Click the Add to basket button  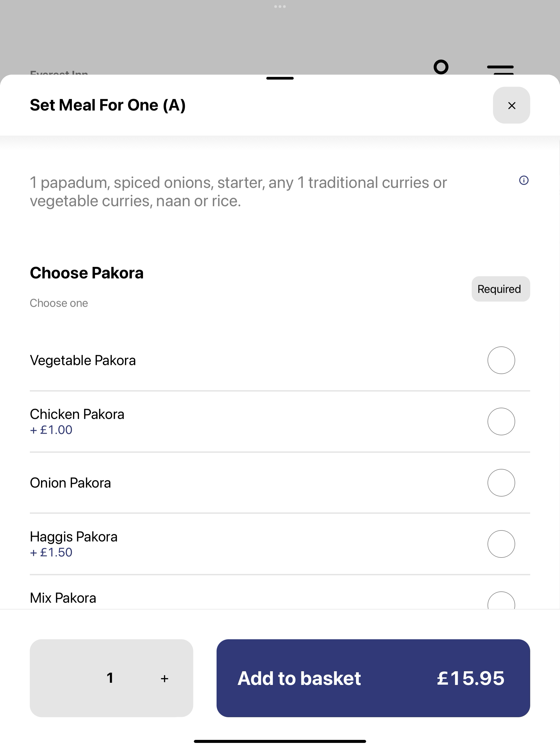click(x=373, y=678)
